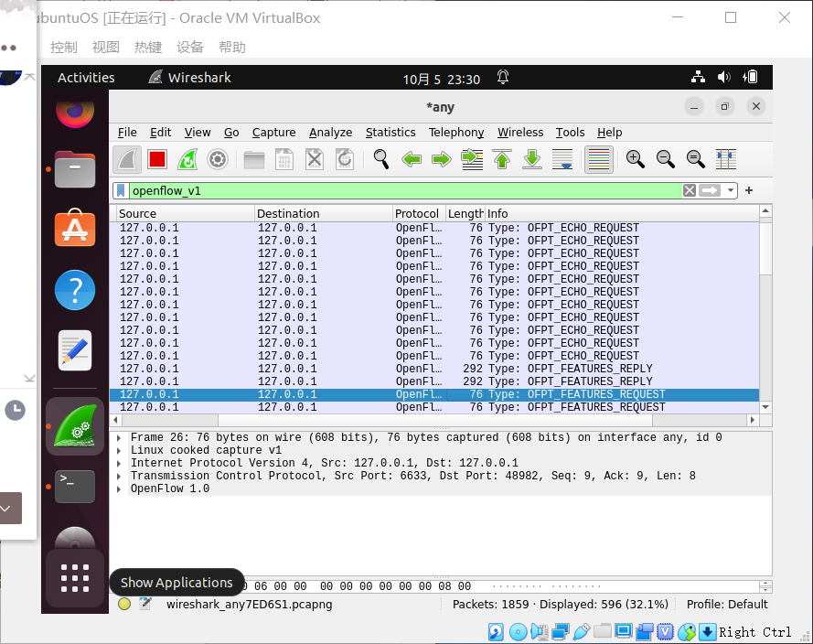
Task: Close this capture file icon
Action: (x=315, y=159)
